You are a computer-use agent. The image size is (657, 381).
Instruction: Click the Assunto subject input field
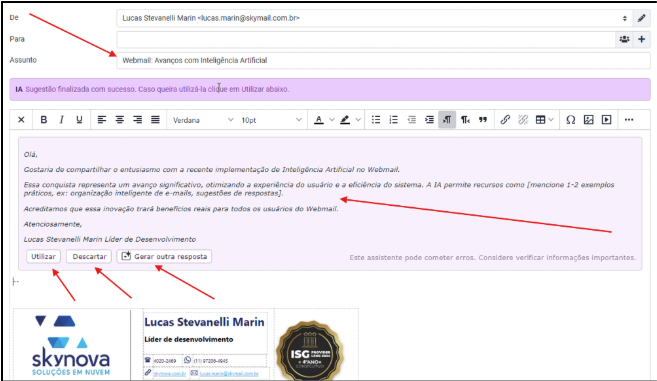click(383, 60)
